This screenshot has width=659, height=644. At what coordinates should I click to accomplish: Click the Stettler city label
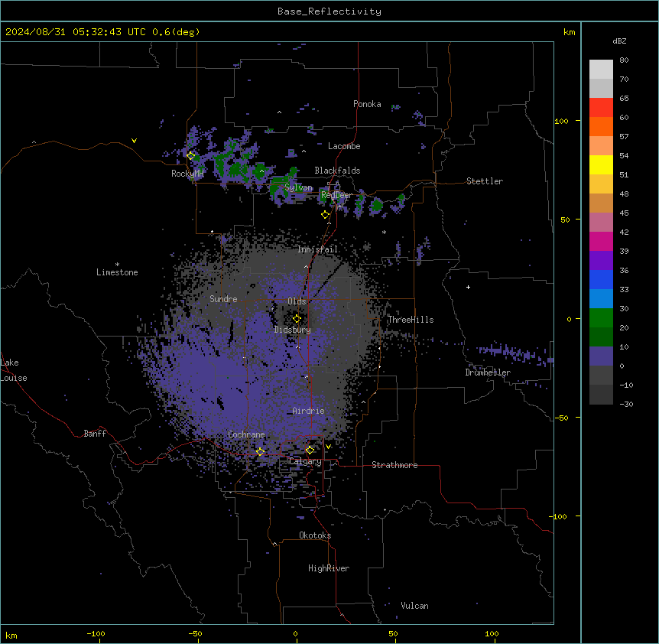click(x=485, y=181)
